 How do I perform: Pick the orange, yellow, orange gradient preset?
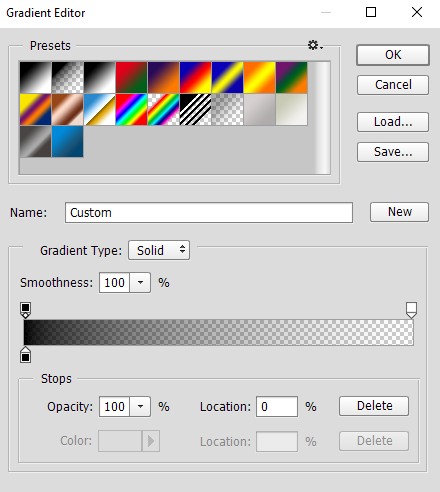click(x=260, y=77)
